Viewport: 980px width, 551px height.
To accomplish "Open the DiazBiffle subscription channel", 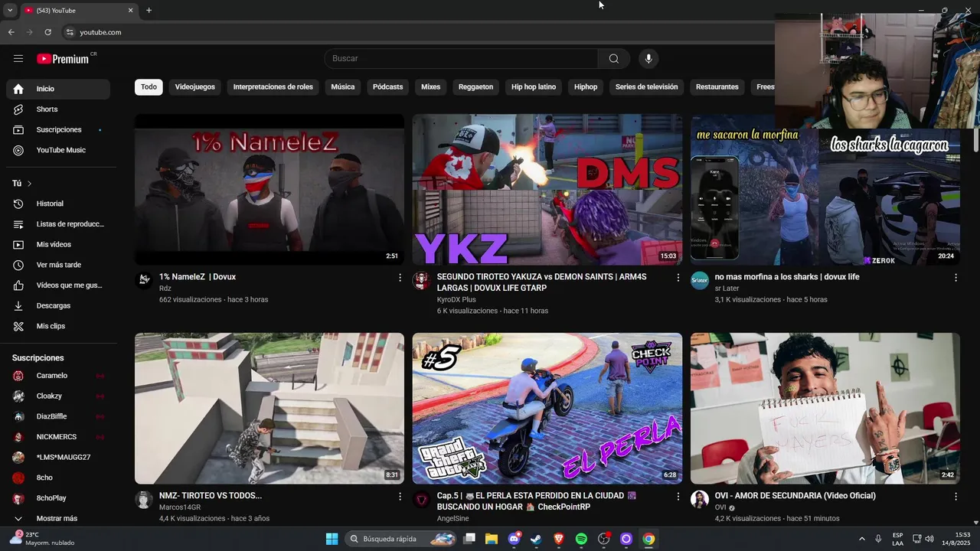I will [x=58, y=416].
